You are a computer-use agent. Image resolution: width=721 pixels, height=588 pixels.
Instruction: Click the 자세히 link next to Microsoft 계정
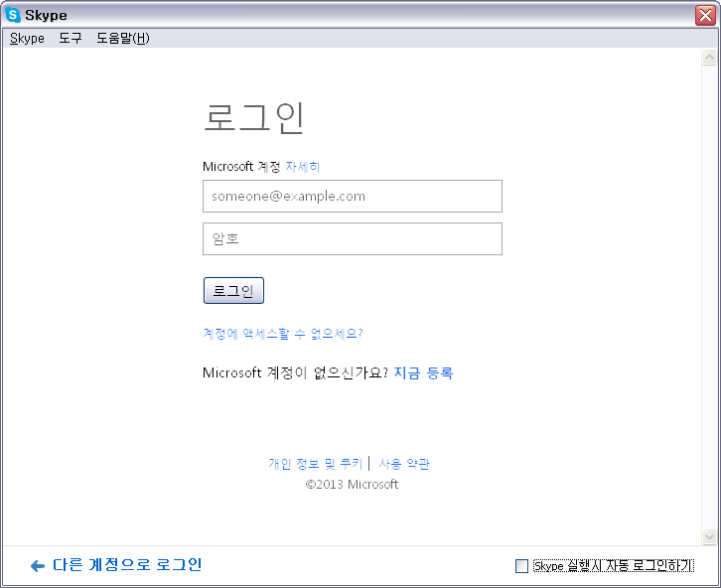pyautogui.click(x=302, y=167)
